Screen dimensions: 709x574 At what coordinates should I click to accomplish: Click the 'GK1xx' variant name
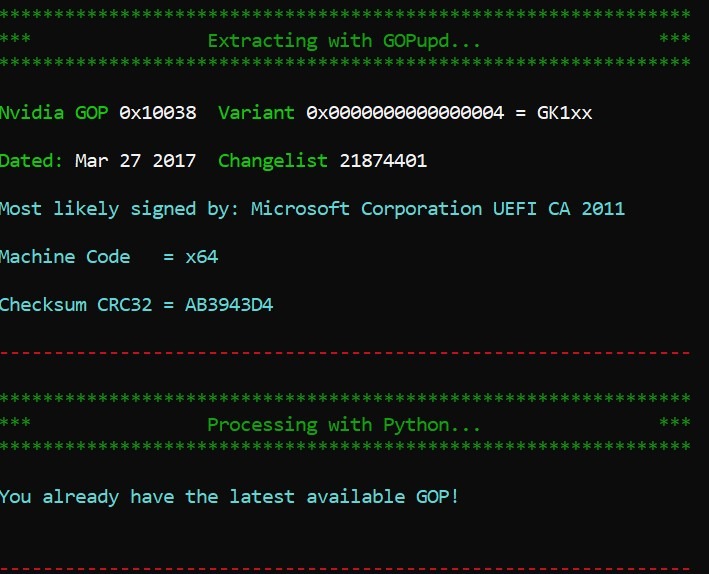pyautogui.click(x=565, y=113)
